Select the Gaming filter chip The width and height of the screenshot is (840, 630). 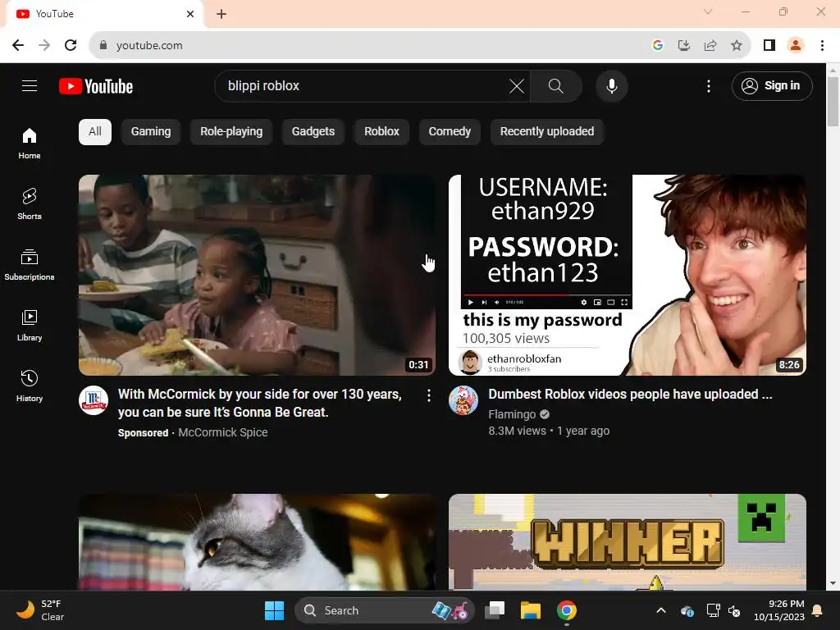pos(151,132)
